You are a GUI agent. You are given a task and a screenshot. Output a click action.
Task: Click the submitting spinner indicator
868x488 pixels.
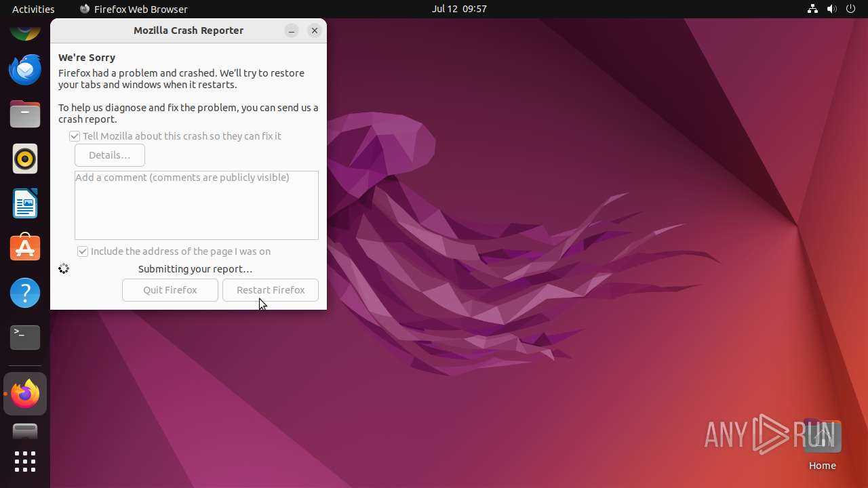point(64,269)
